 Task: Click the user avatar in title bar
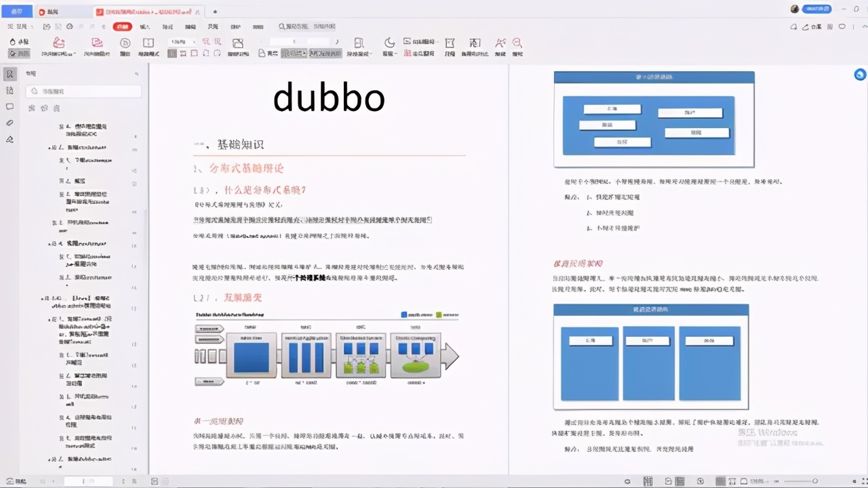(795, 9)
